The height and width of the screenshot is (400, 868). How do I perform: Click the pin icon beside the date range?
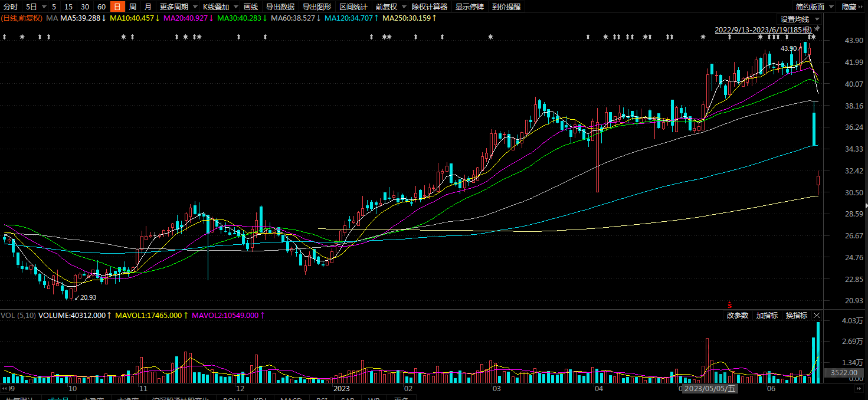click(817, 29)
